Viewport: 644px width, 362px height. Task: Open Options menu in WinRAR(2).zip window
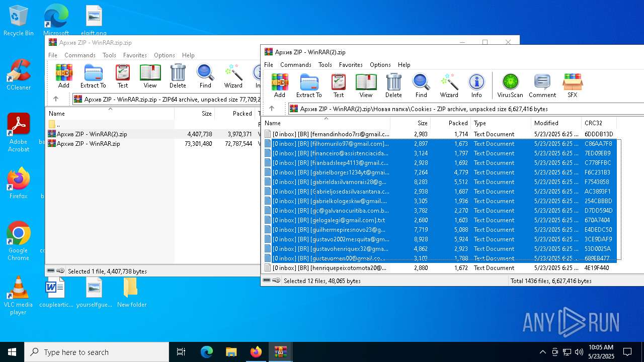380,65
